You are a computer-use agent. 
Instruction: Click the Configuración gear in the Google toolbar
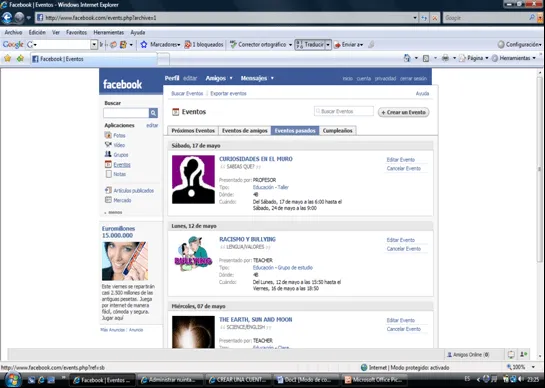pyautogui.click(x=501, y=45)
